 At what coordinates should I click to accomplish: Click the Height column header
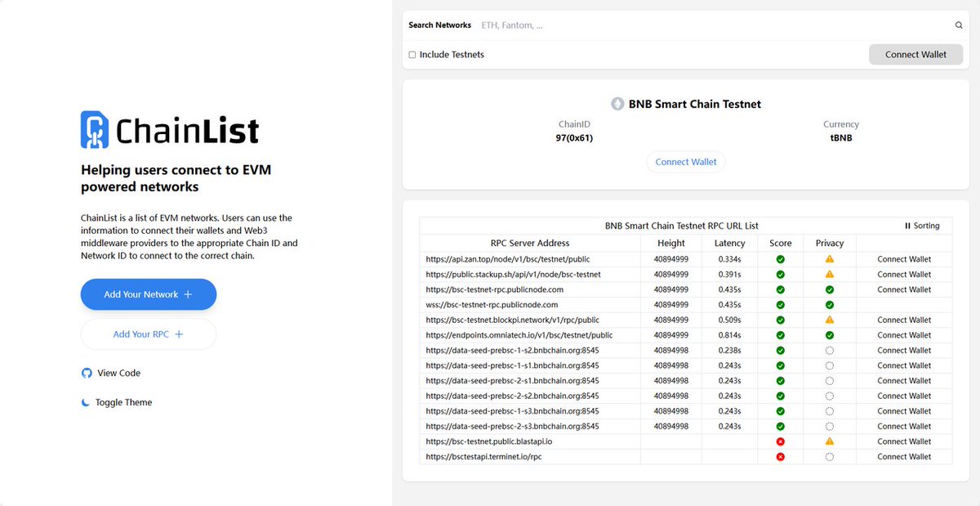(x=671, y=243)
